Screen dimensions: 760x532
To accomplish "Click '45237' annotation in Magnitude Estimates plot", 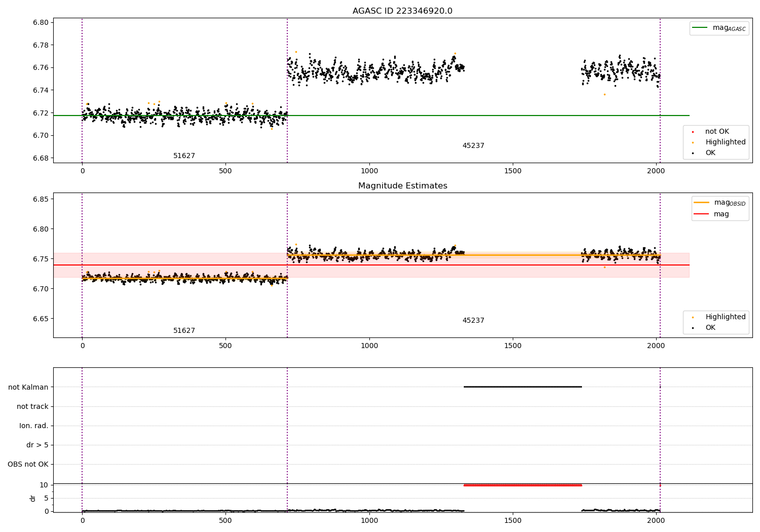I will (473, 321).
